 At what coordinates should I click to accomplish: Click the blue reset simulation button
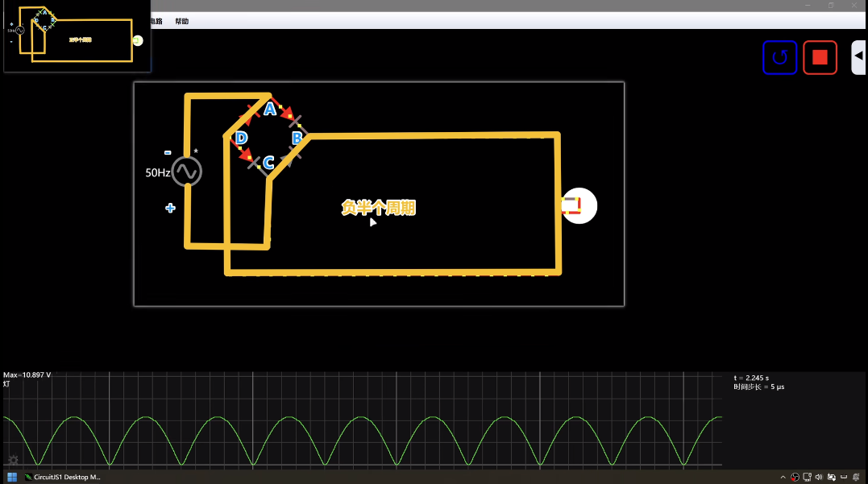click(x=779, y=57)
